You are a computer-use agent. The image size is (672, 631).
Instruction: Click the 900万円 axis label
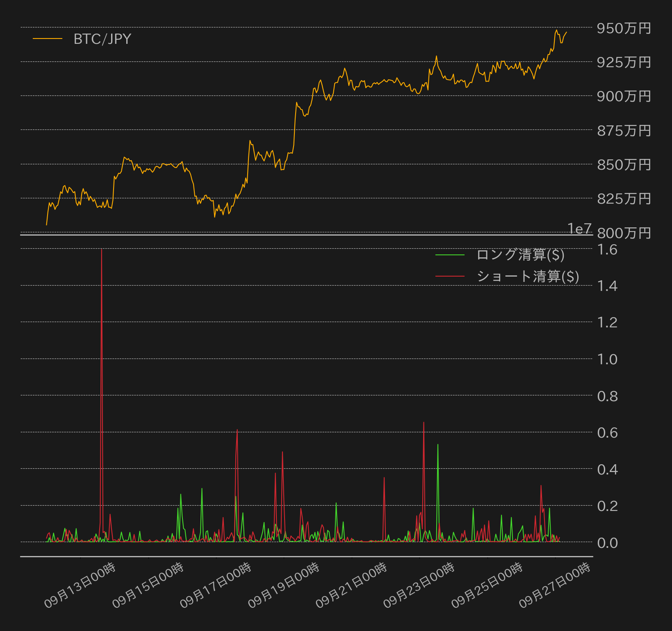[x=624, y=96]
